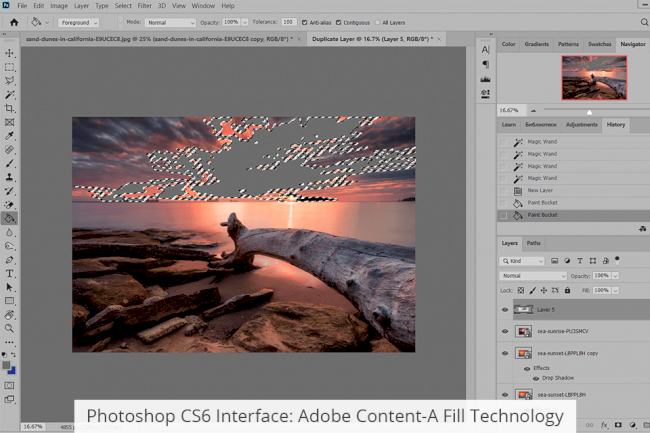Open the Mode Normal dropdown in options bar

click(170, 23)
